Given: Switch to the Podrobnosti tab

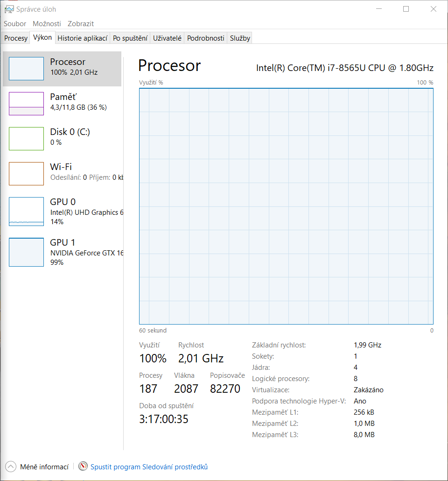Looking at the screenshot, I should click(x=206, y=38).
